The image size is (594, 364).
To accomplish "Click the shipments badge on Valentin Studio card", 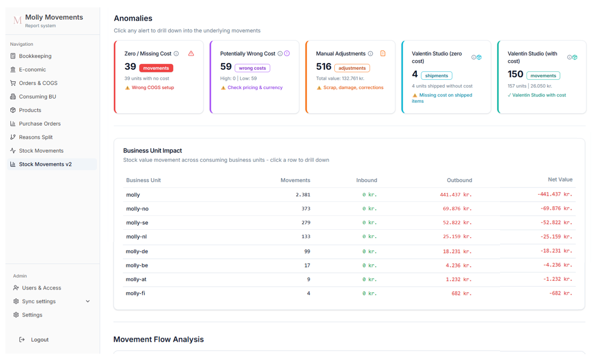I will (x=437, y=76).
